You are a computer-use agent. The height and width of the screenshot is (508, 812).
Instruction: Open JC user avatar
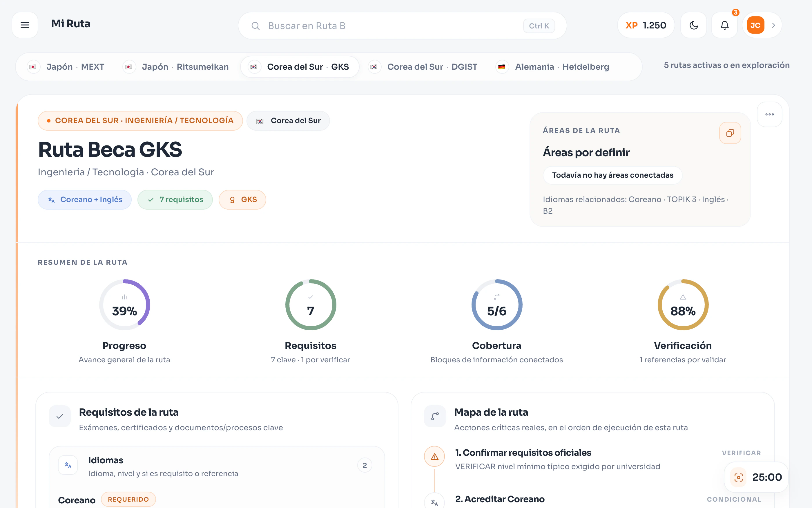[755, 25]
